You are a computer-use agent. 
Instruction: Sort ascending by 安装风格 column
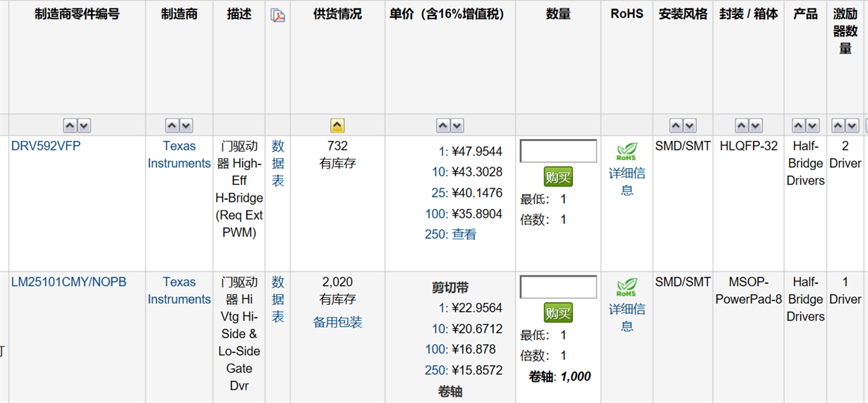676,126
